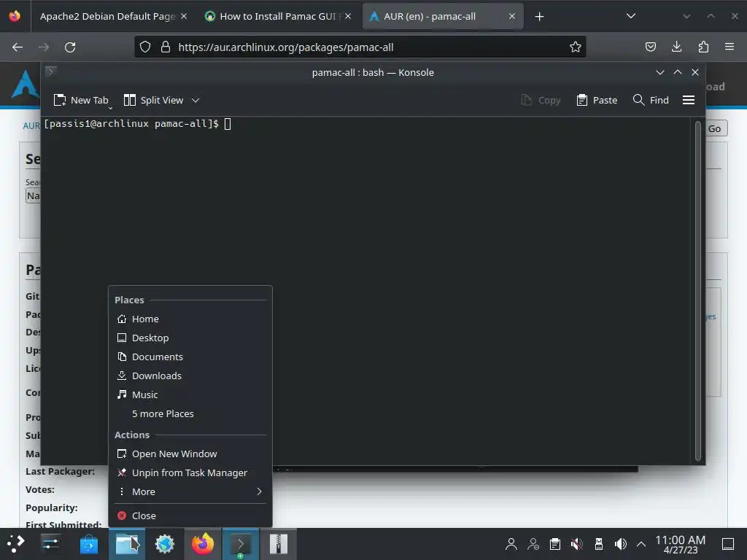Click the AUR breadcrumb link

(31, 125)
